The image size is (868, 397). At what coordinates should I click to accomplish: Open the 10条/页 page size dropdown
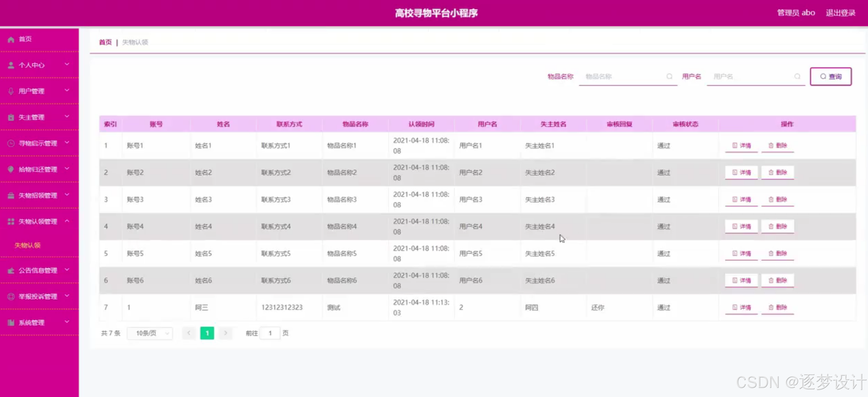[x=150, y=333]
